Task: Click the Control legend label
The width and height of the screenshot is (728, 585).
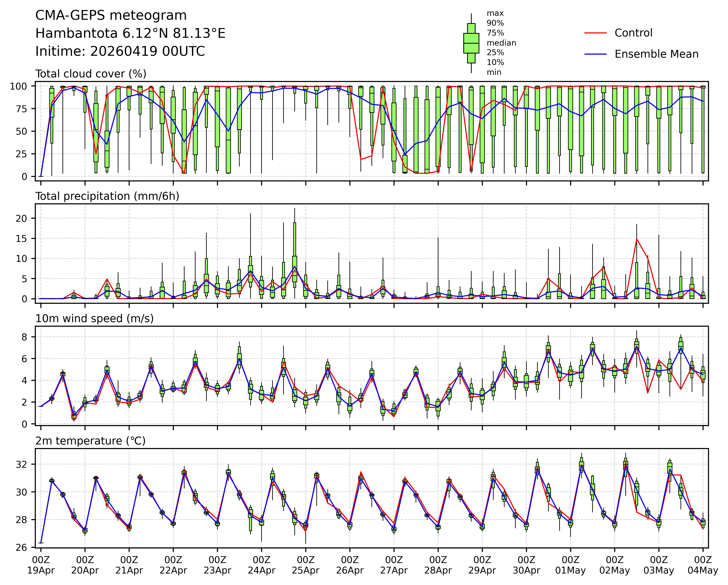Action: pos(633,33)
